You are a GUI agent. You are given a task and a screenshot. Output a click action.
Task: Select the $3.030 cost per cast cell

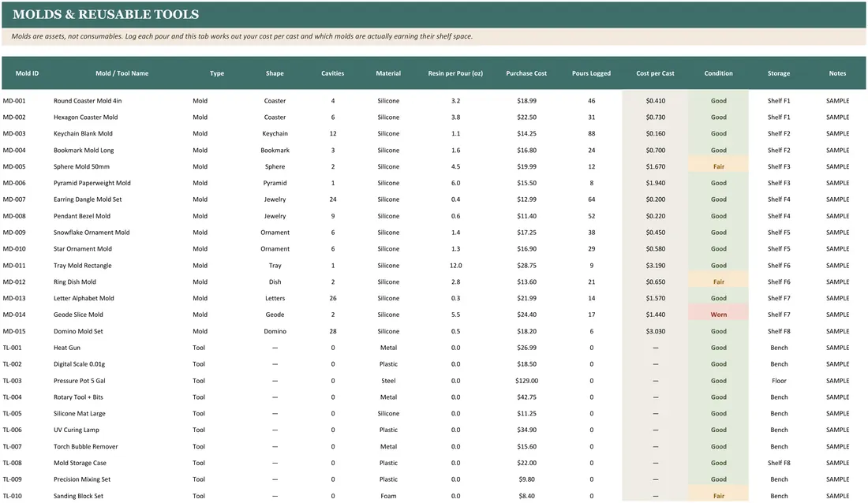pos(656,331)
